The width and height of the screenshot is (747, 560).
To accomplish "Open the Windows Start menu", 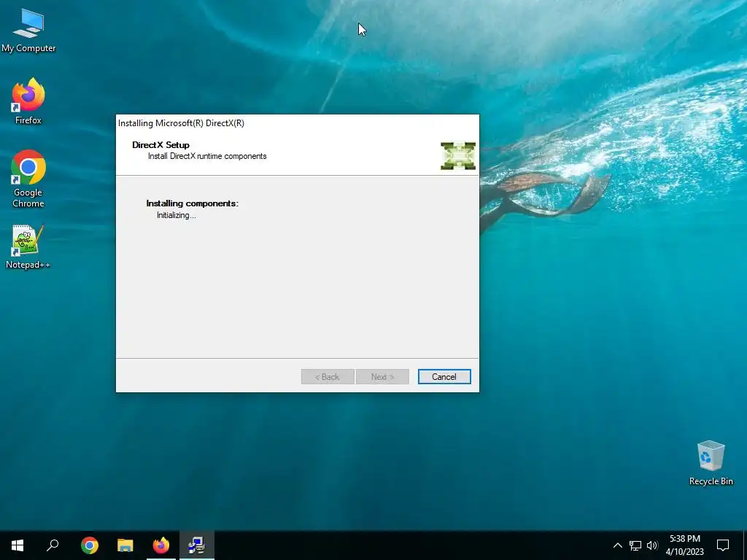I will (x=18, y=545).
